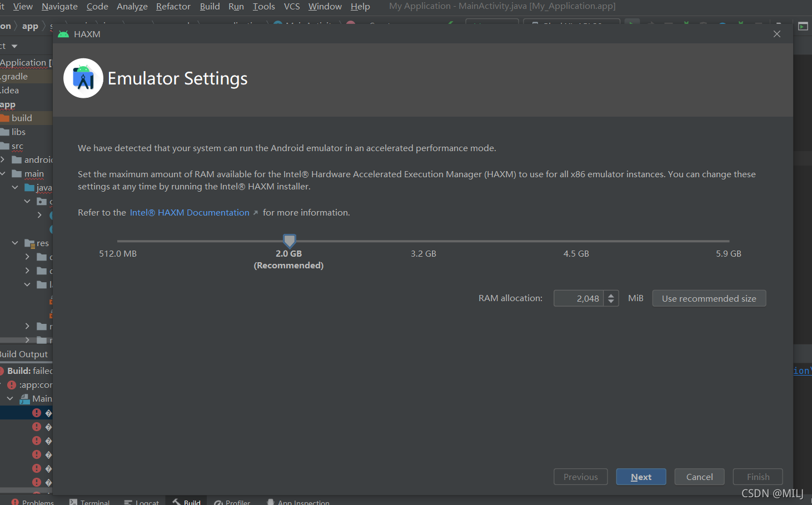Collapse the main folder node

[x=3, y=173]
